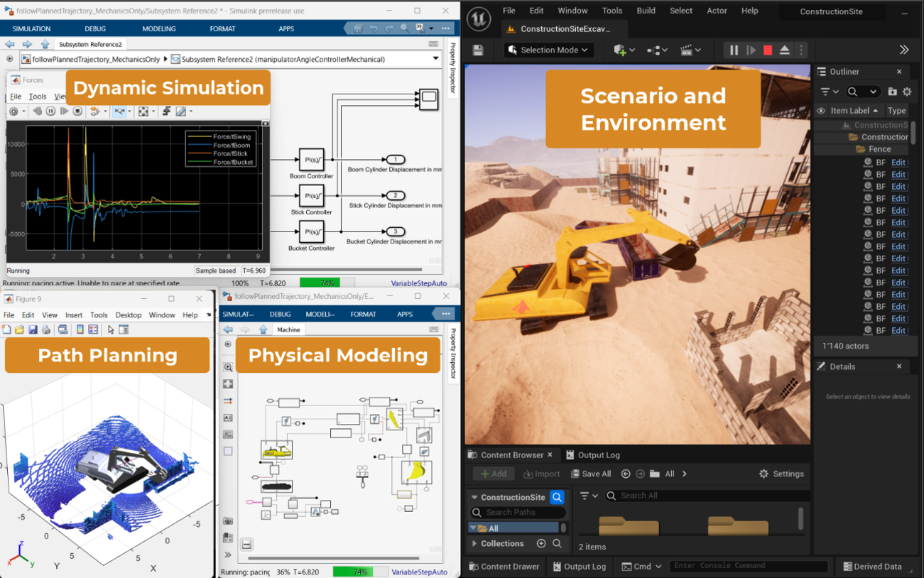The width and height of the screenshot is (924, 578).
Task: Open the Cinematics clapperboard dropdown
Action: pos(690,50)
